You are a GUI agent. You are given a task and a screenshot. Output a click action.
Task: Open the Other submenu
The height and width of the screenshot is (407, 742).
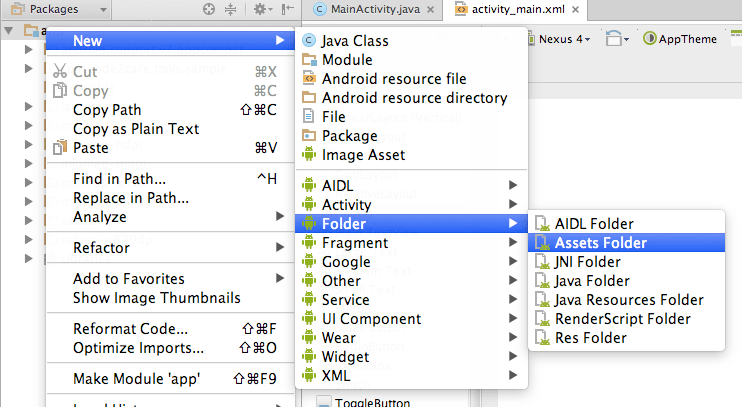(x=411, y=281)
